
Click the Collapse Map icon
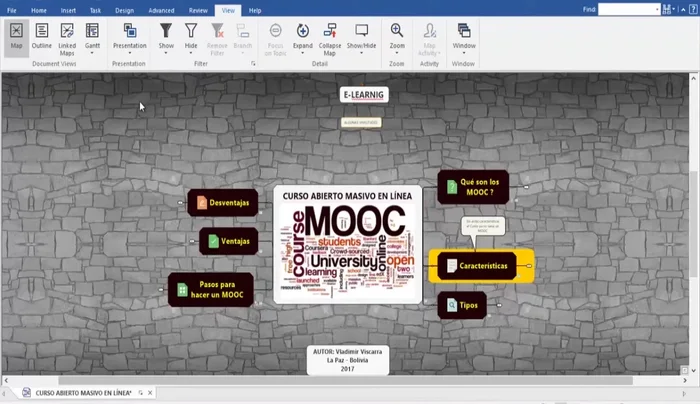(x=329, y=35)
